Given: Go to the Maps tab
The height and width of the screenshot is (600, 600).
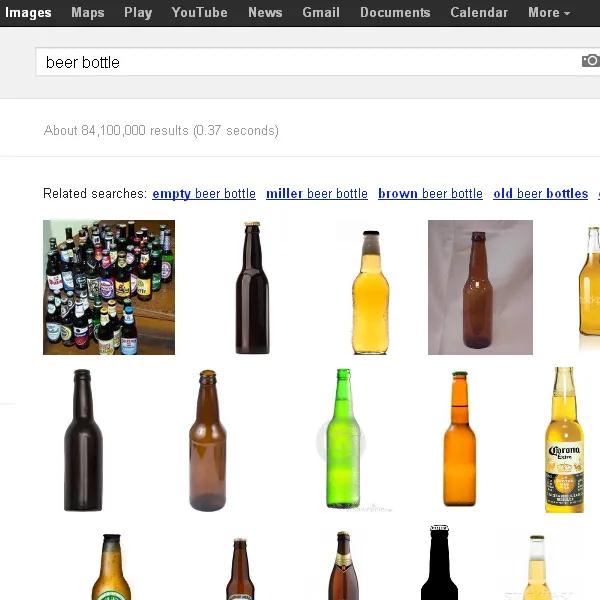Looking at the screenshot, I should pyautogui.click(x=88, y=13).
